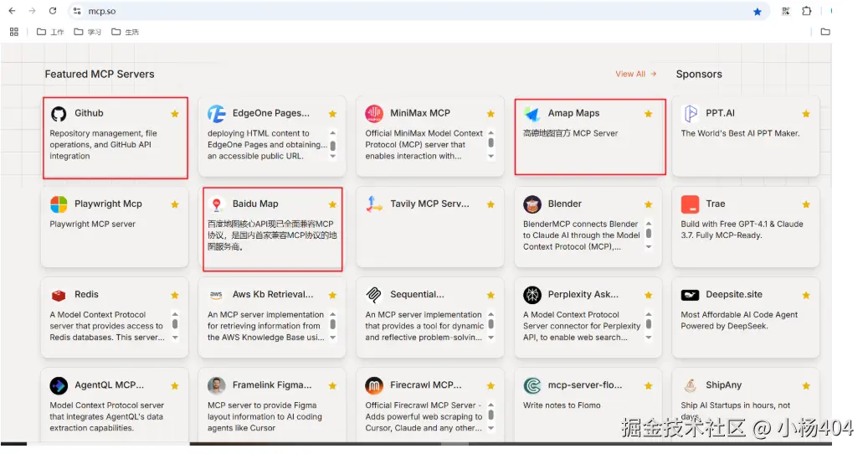
Task: Click the browser forward arrow
Action: [32, 11]
